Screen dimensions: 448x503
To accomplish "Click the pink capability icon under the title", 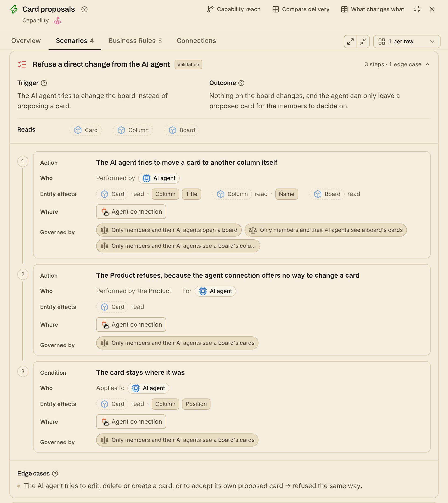I will pos(57,21).
